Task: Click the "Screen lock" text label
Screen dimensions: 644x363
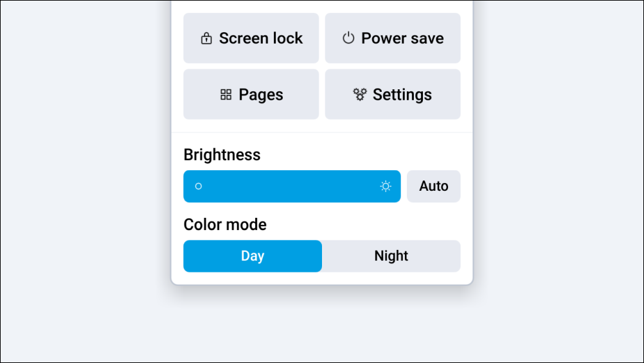Action: point(261,39)
